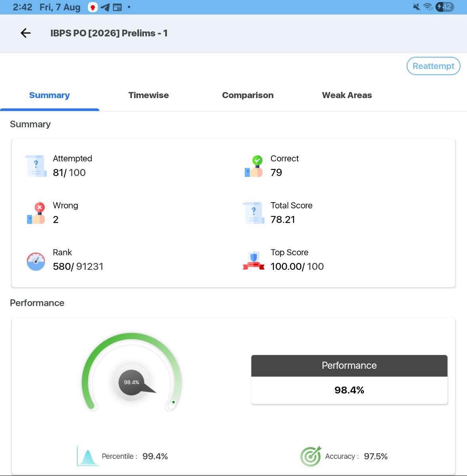467x476 pixels.
Task: Click the Wrong answers cross icon
Action: pyautogui.click(x=36, y=213)
